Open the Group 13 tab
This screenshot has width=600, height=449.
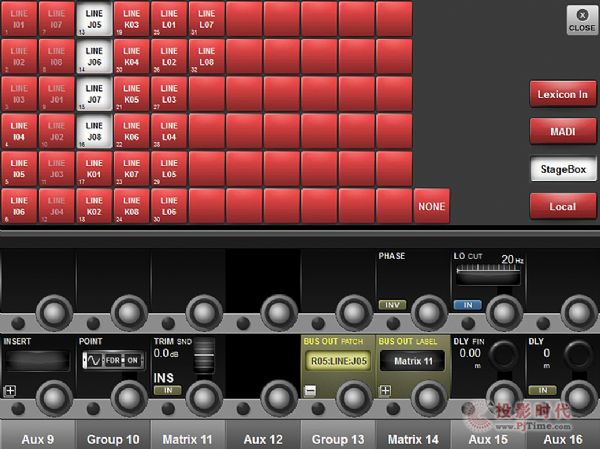coord(338,439)
